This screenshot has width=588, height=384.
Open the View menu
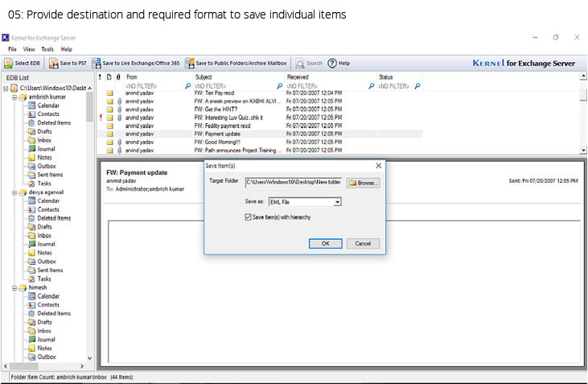pyautogui.click(x=28, y=49)
